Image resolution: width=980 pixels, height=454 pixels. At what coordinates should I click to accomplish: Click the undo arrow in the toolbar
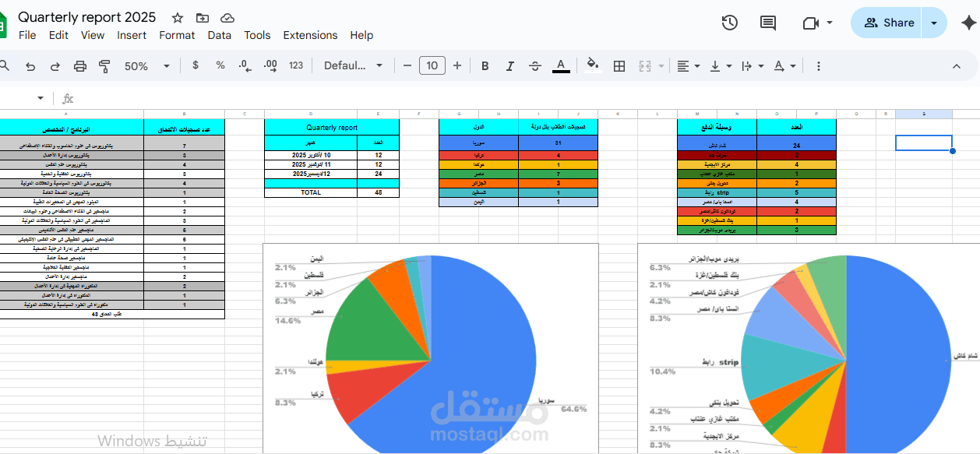point(30,66)
